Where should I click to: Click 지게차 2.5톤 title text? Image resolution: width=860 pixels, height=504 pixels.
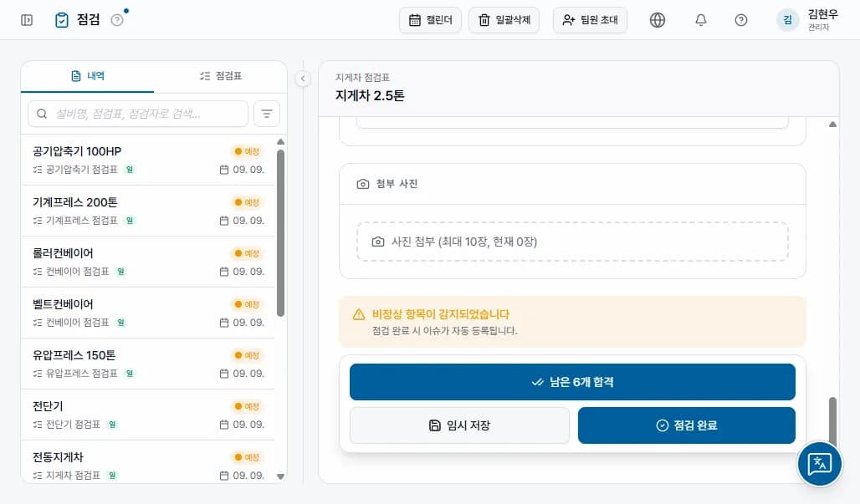tap(370, 95)
